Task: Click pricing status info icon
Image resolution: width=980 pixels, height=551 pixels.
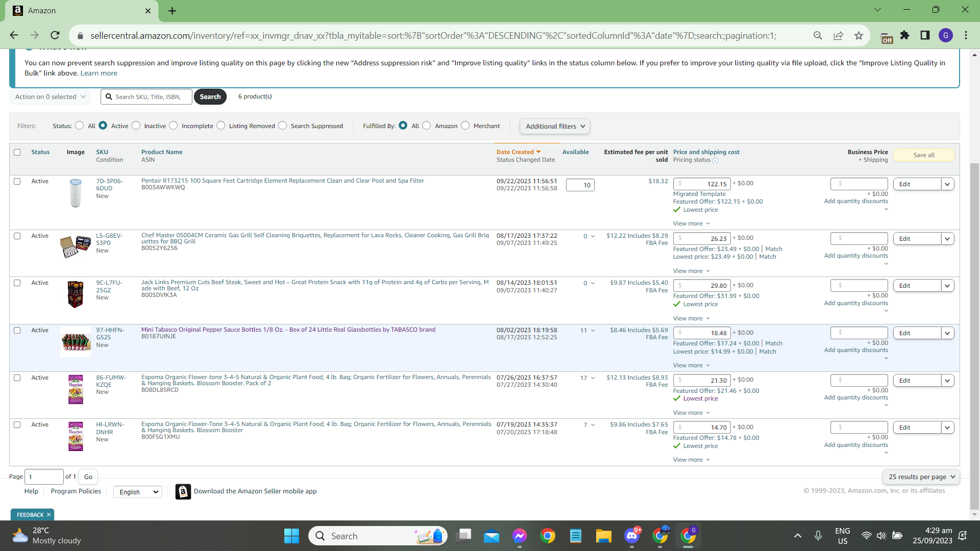Action: pyautogui.click(x=715, y=161)
